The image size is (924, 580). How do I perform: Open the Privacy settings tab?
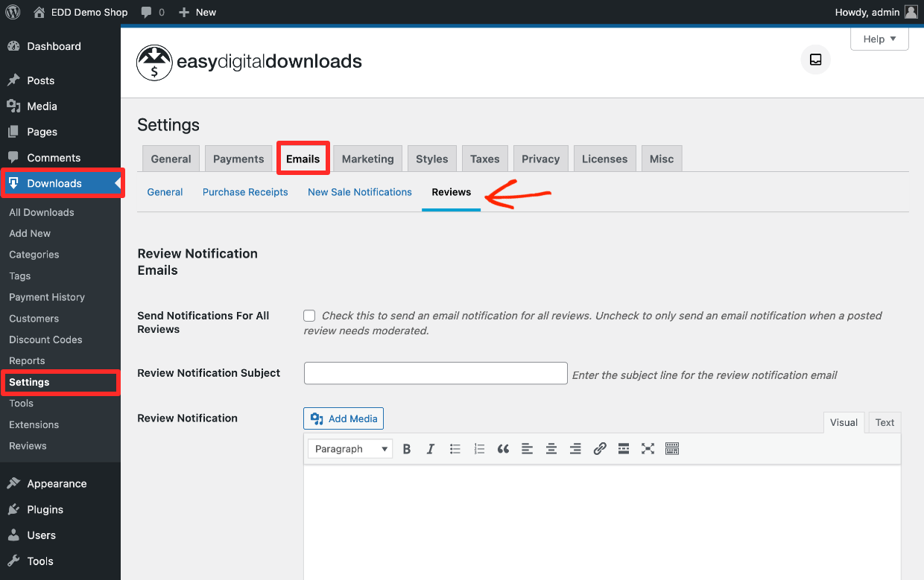(x=541, y=159)
